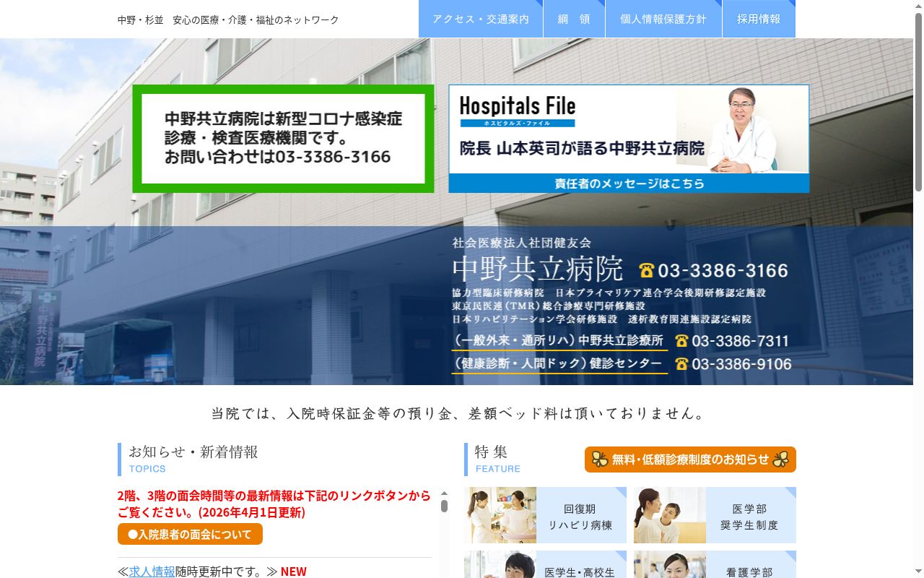This screenshot has height=578, width=924.
Task: Follow the 求人情報 hyperlink
Action: pyautogui.click(x=152, y=571)
